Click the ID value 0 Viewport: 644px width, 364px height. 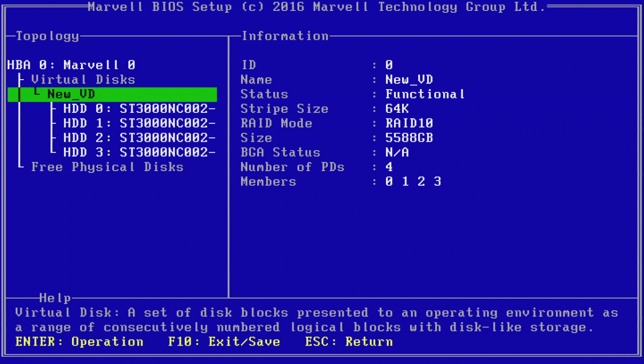[x=389, y=65]
